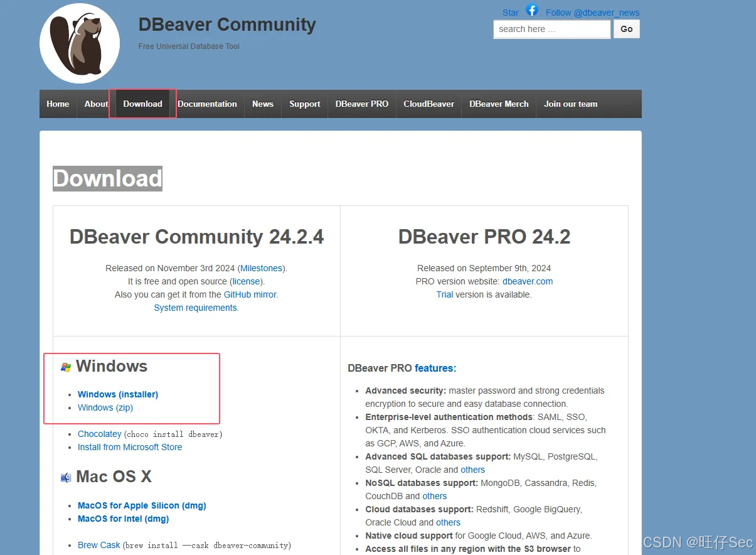Click the 'Free Universal Database Tool' tagline
This screenshot has height=555, width=756.
189,46
